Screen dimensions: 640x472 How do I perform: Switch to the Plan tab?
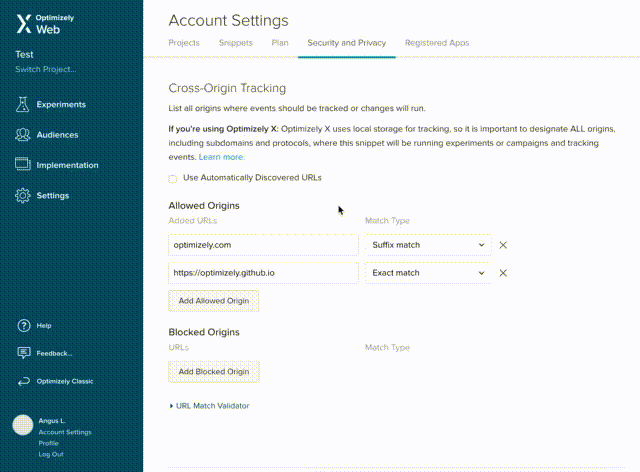click(x=280, y=43)
